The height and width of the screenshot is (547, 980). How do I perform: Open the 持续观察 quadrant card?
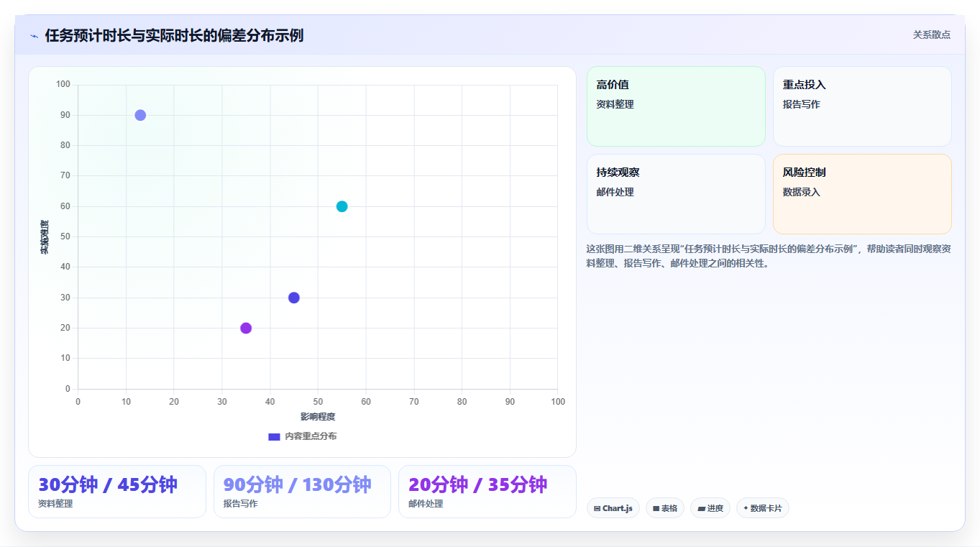676,194
